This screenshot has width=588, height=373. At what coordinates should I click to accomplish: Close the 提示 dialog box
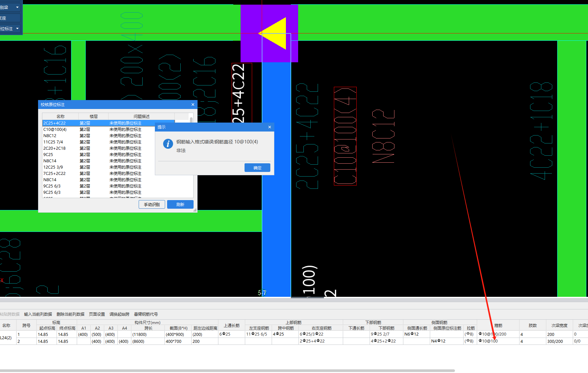tap(269, 127)
